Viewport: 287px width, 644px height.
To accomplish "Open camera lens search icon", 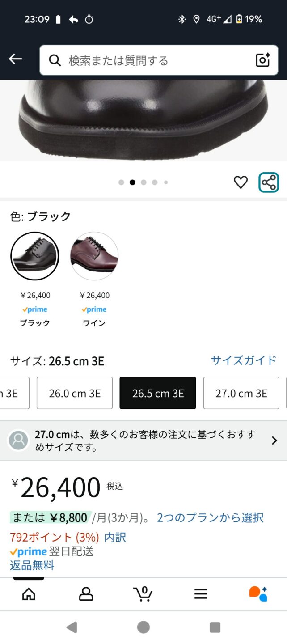I will point(262,60).
